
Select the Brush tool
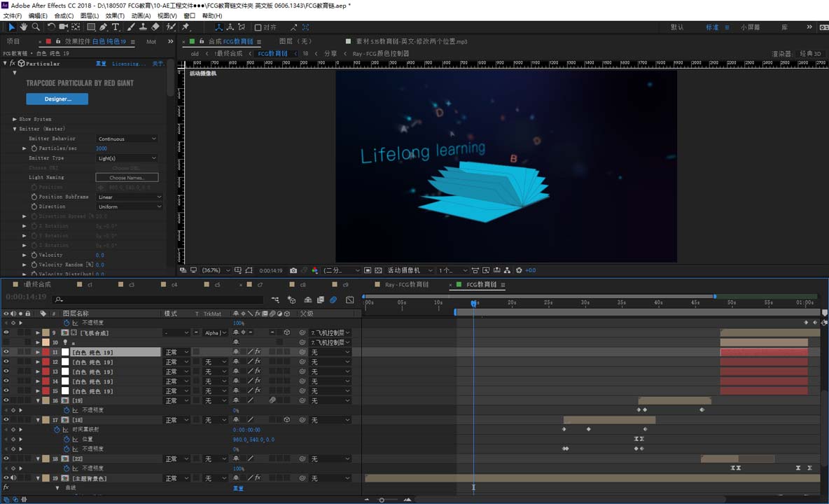(x=131, y=27)
